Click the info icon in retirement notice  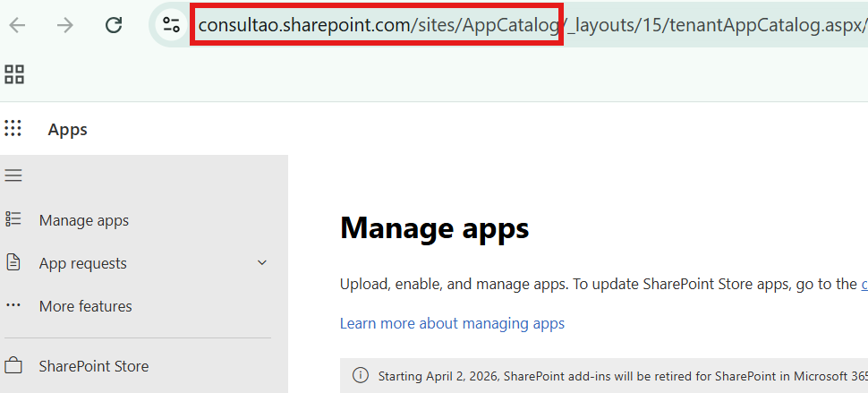coord(361,375)
